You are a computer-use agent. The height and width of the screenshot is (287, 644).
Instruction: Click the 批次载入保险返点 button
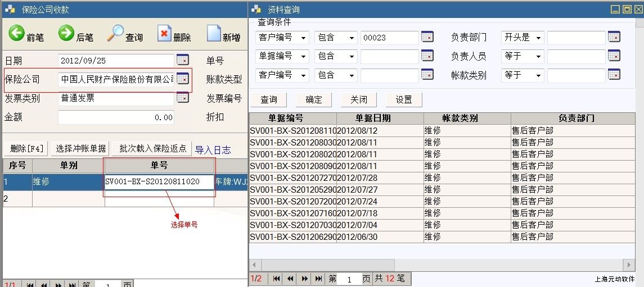pos(152,149)
